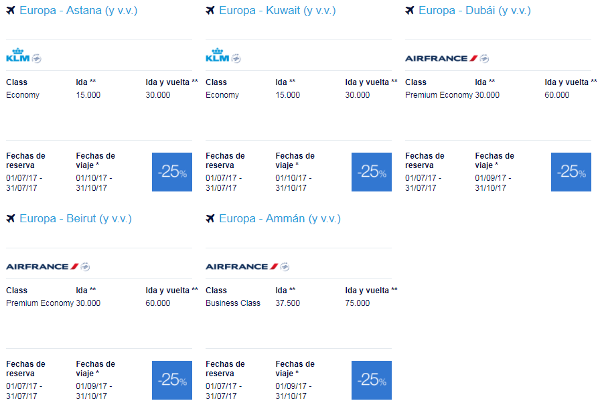Click the airplane icon beside Europa - Dubái
This screenshot has width=600, height=400.
pos(410,10)
